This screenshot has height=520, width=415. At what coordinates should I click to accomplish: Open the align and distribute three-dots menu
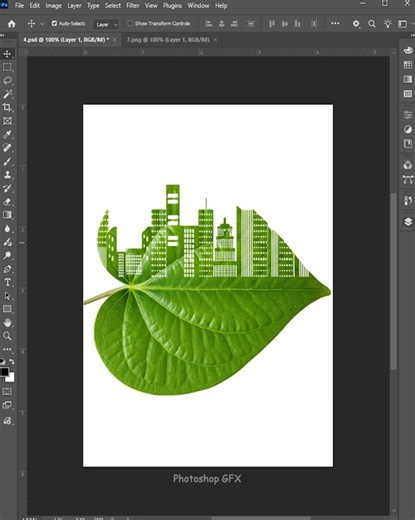coord(335,23)
